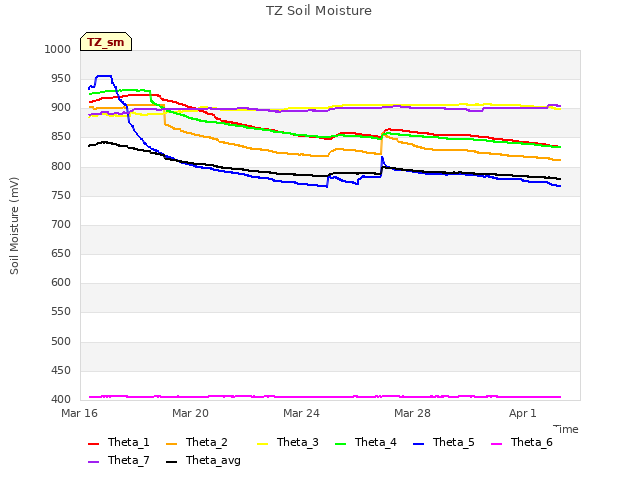Click the yellow Theta_3 color swatch
Screen dimensions: 640x480
(262, 444)
